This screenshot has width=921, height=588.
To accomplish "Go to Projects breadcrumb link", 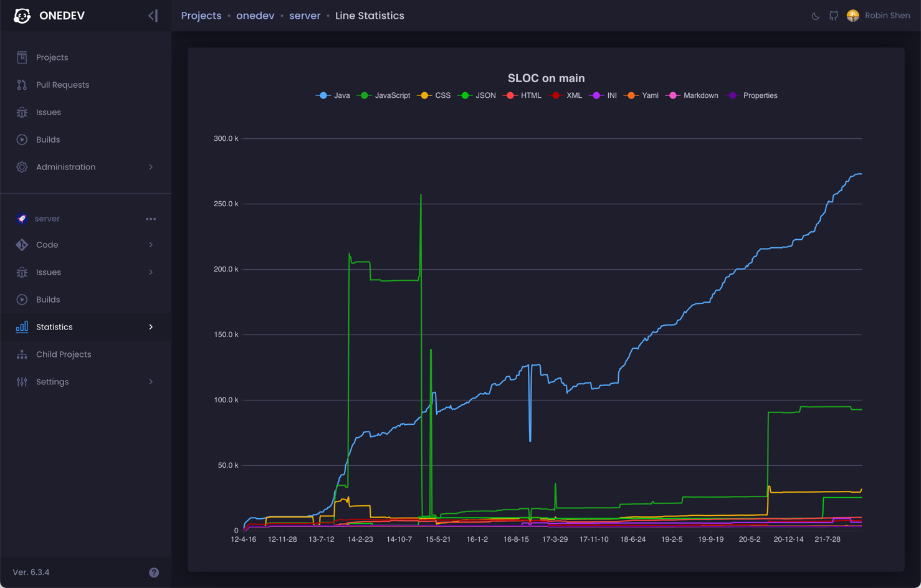I will [x=201, y=16].
